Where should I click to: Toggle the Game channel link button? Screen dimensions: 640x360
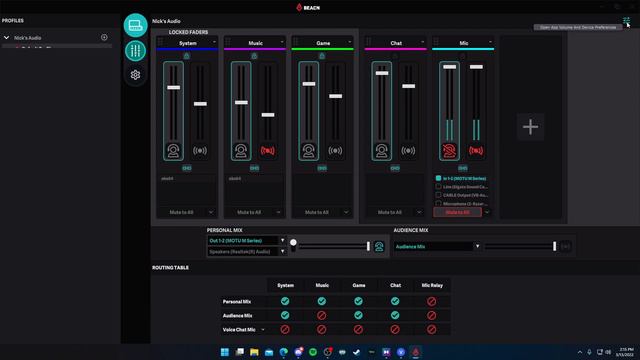[322, 168]
